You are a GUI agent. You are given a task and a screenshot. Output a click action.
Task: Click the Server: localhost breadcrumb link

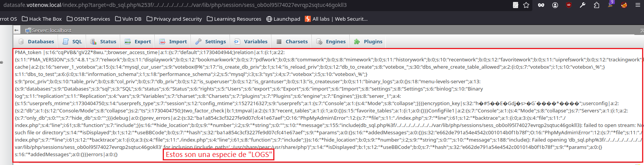48,30
